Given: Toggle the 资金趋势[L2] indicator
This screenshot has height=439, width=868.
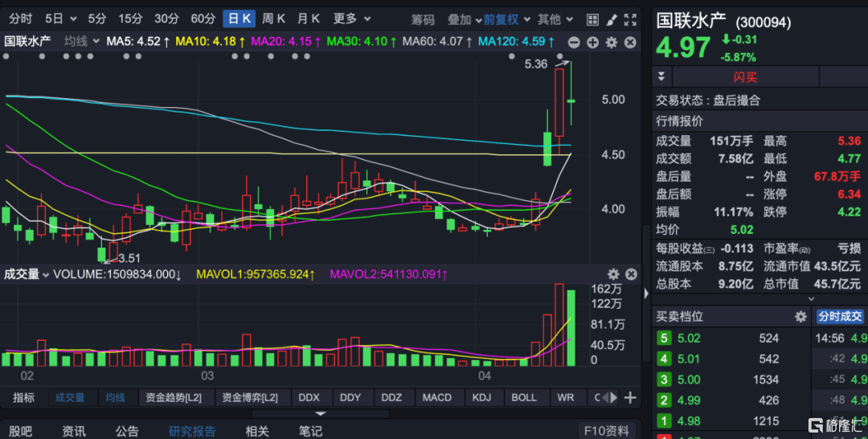Looking at the screenshot, I should (174, 397).
